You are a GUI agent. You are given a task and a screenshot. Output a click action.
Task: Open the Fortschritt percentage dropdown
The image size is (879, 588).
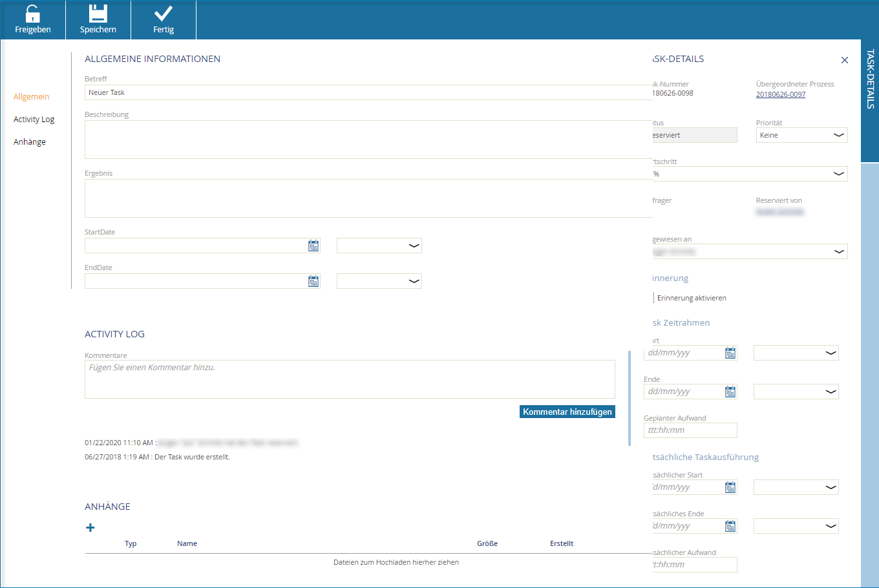(x=750, y=174)
